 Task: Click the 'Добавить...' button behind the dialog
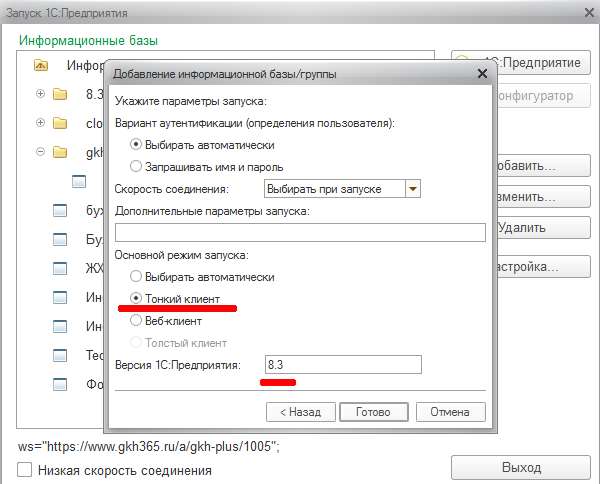point(543,166)
